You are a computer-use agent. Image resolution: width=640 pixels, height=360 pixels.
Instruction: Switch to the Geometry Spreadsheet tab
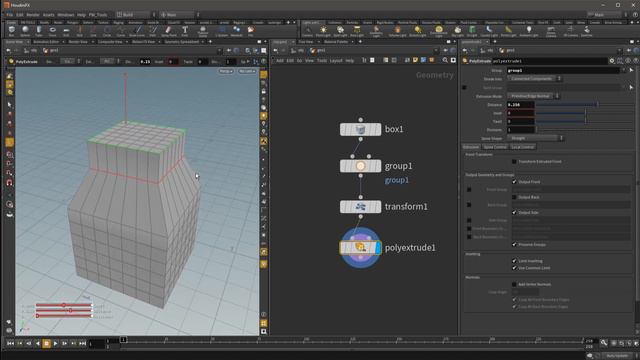click(182, 42)
